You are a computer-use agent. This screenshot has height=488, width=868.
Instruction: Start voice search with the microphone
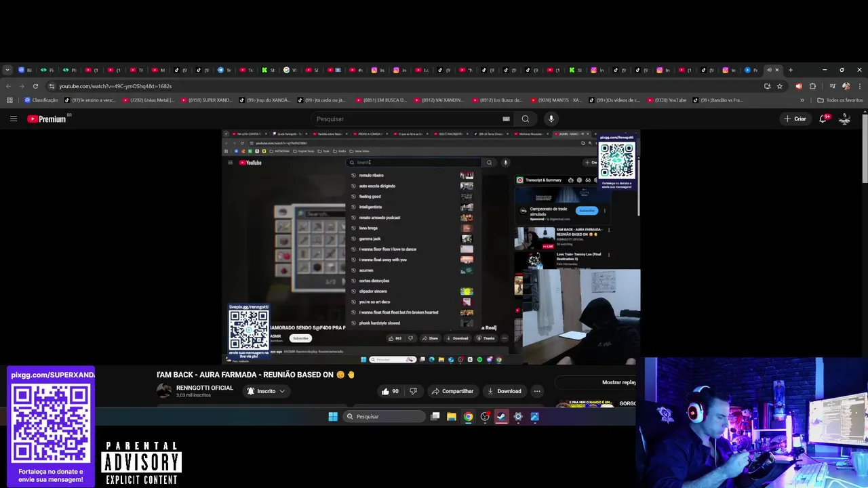coord(551,119)
